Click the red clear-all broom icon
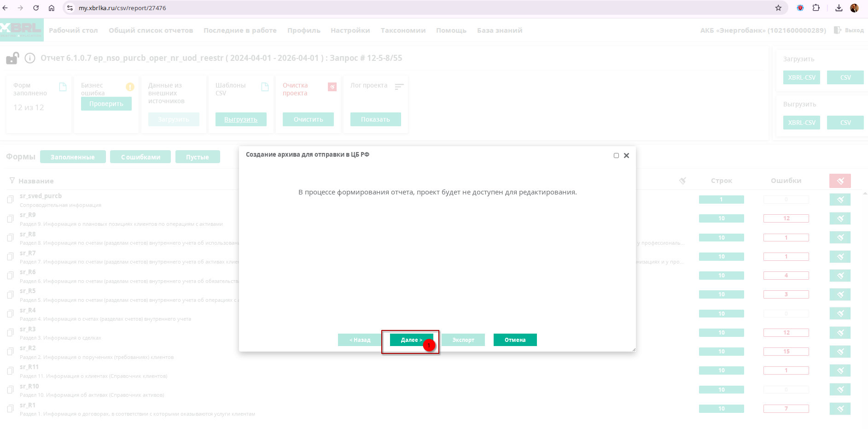Screen dimensions: 868x429 point(840,181)
